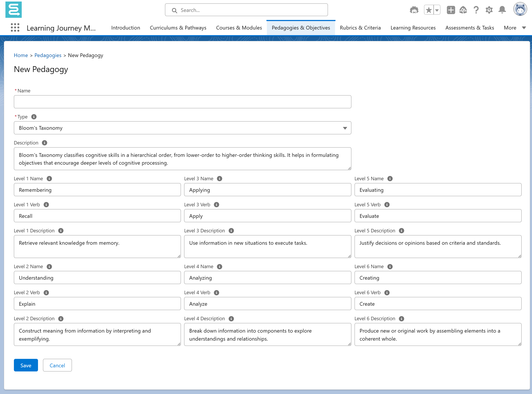Show Level 3 Verb info tooltip icon
532x394 pixels.
[216, 205]
